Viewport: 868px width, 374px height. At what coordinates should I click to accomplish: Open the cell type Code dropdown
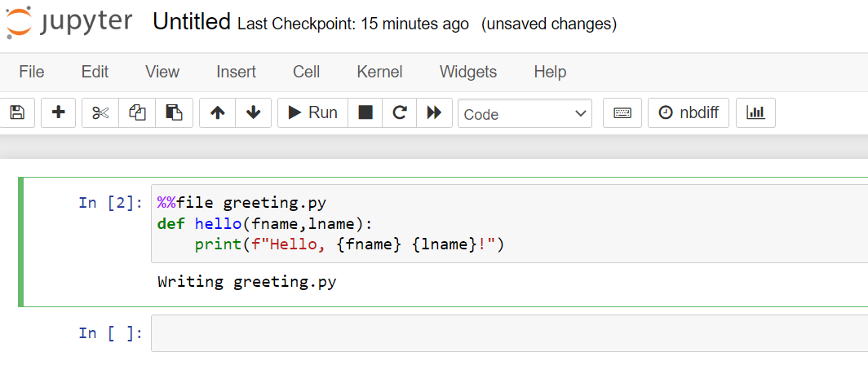[x=525, y=114]
